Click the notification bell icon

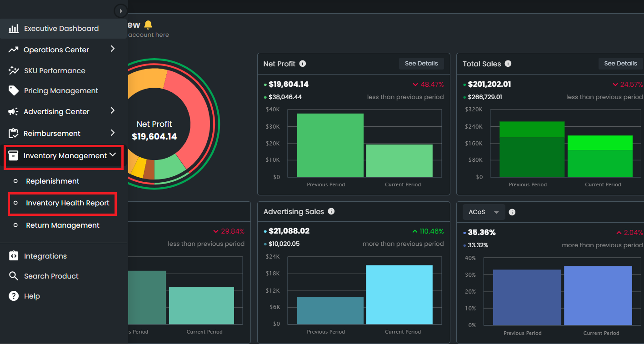[149, 25]
